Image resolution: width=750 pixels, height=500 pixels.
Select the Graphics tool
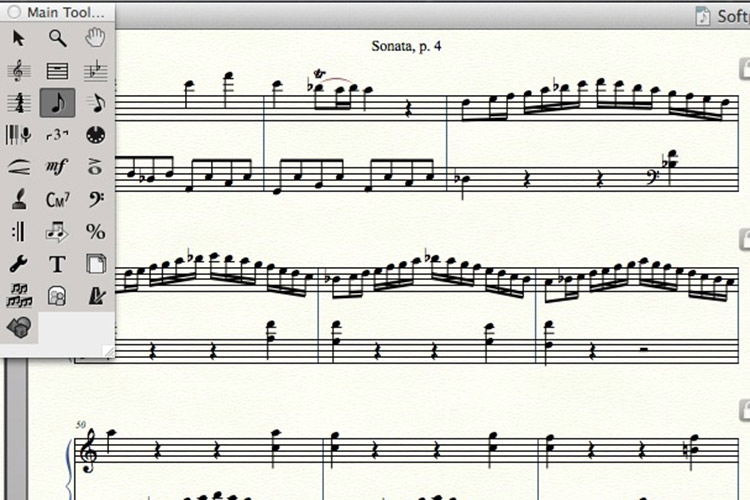coord(57,296)
